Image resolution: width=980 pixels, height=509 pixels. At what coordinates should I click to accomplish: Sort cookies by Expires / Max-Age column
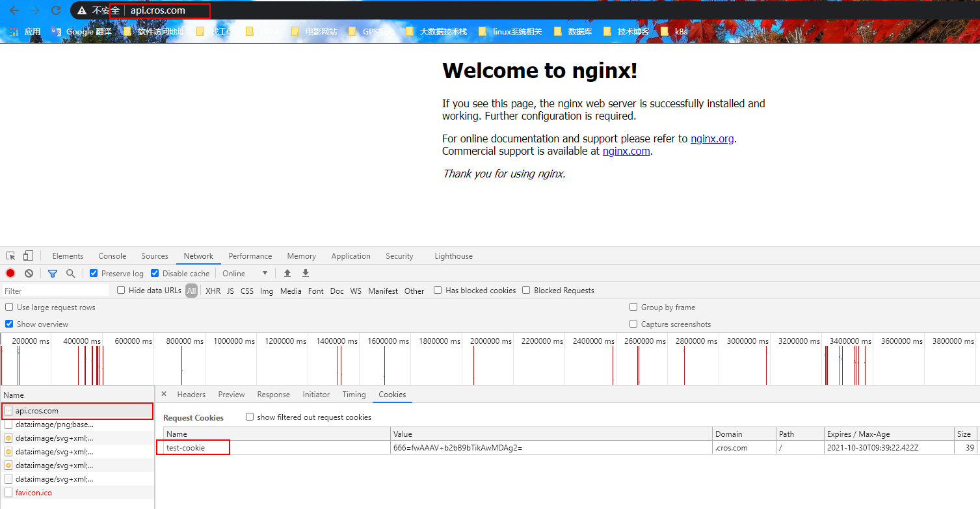tap(889, 434)
